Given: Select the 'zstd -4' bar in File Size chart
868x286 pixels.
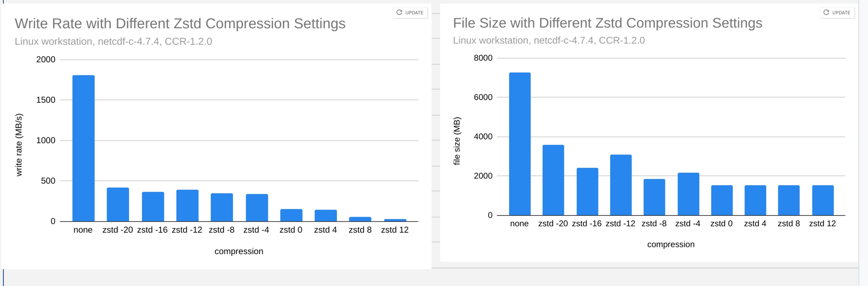Looking at the screenshot, I should tap(688, 194).
